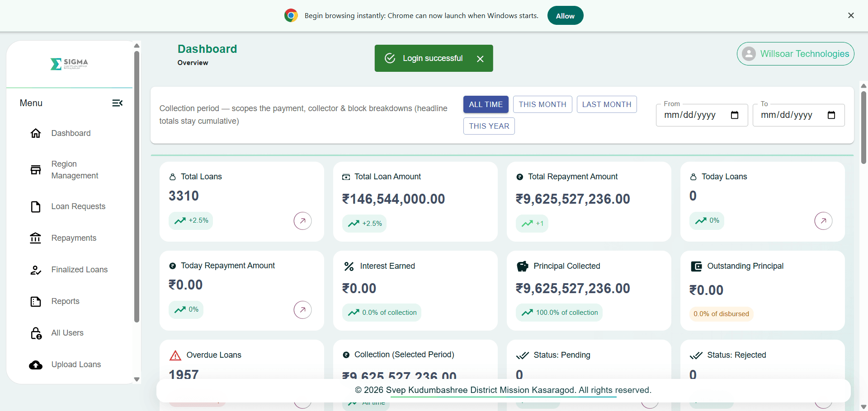The height and width of the screenshot is (411, 868).
Task: Dismiss the Login successful notification
Action: [480, 59]
